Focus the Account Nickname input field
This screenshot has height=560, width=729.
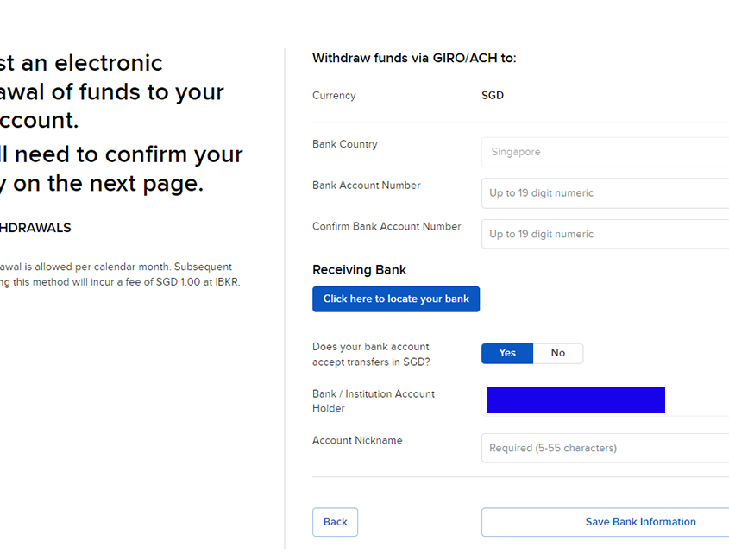(604, 448)
